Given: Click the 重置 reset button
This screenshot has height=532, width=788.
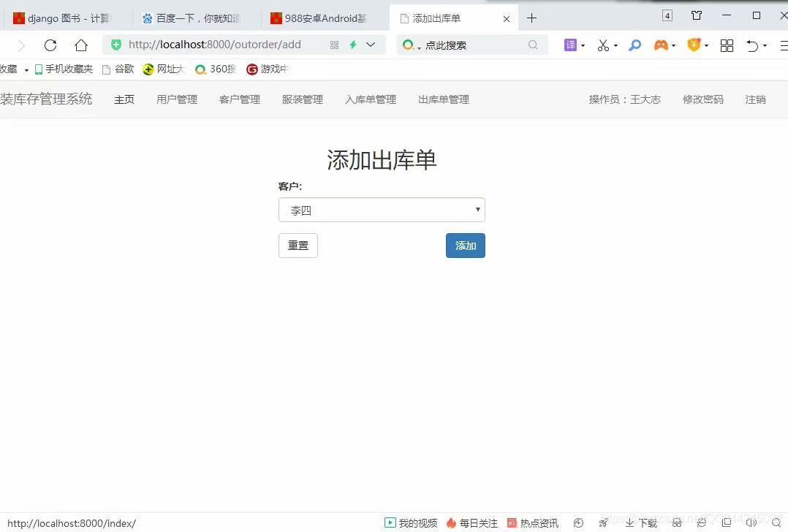Looking at the screenshot, I should (x=298, y=245).
